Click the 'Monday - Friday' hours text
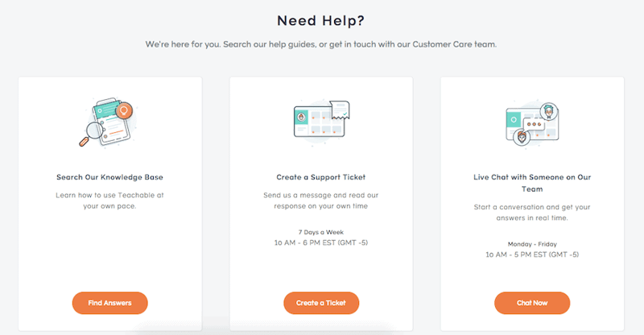This screenshot has height=335, width=644. pos(532,244)
